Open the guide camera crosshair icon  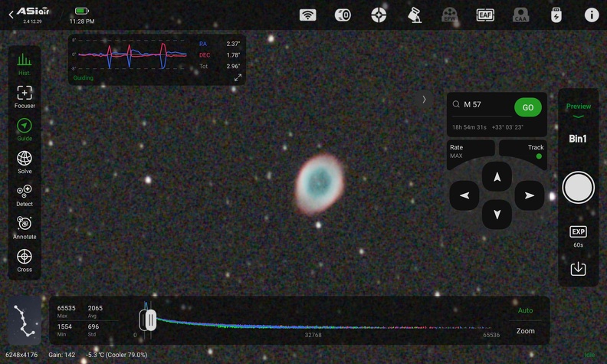[x=379, y=15]
